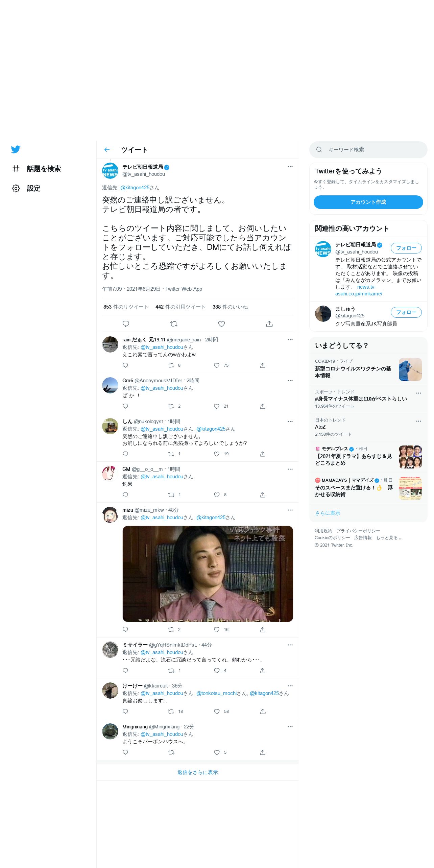Open options for AtoZ trend

pyautogui.click(x=418, y=421)
